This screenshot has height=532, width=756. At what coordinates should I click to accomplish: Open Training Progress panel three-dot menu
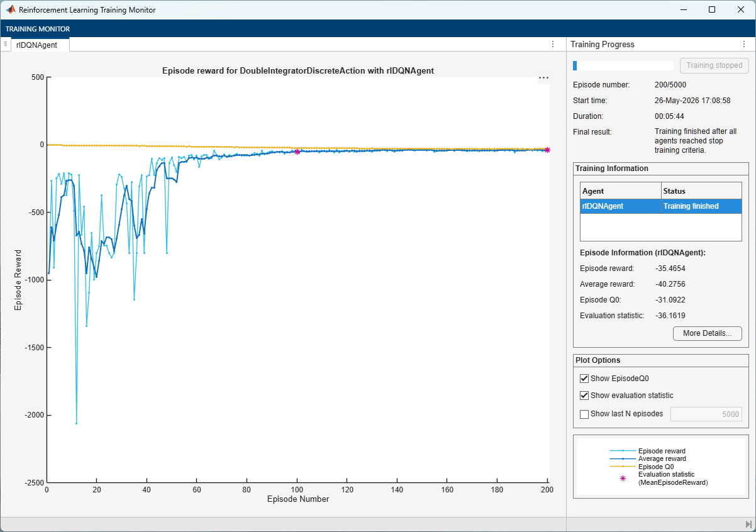click(x=745, y=44)
